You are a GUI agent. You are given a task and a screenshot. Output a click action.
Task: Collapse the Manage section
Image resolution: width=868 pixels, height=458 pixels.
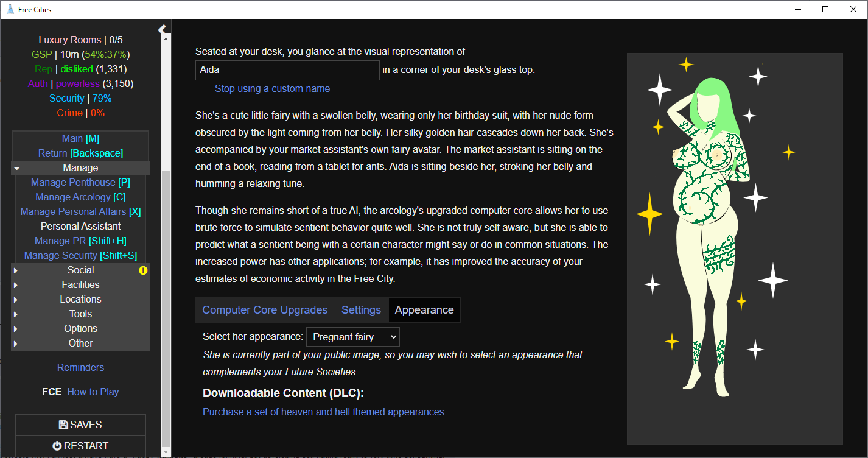(x=80, y=168)
